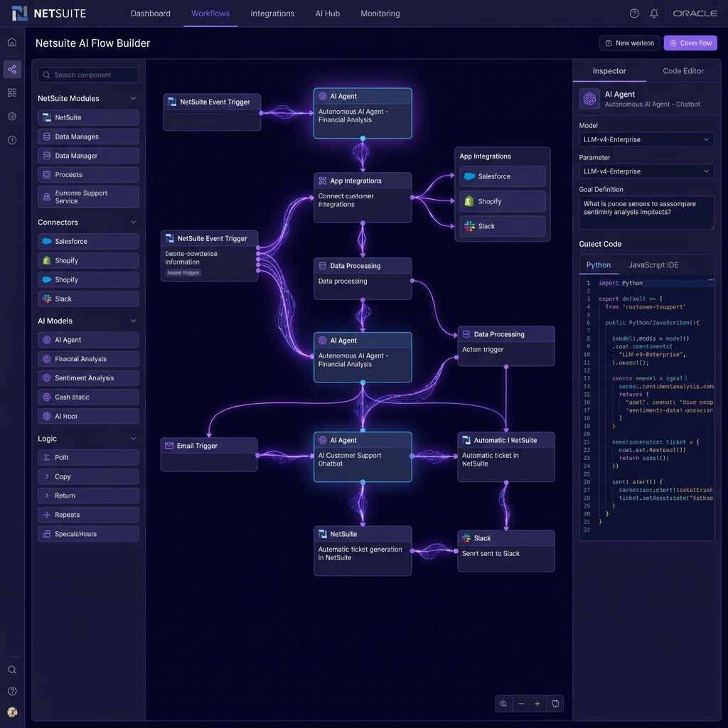Select the Repeats logic item
This screenshot has width=728, height=728.
coord(88,515)
